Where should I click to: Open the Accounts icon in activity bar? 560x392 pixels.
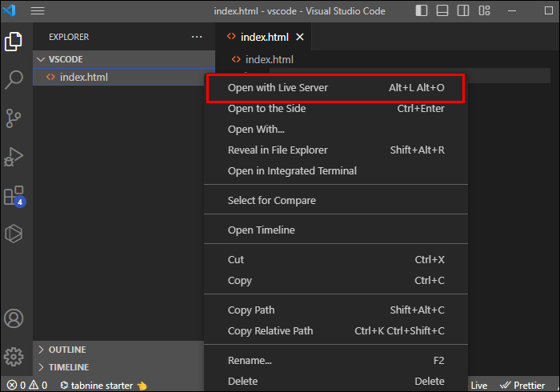point(14,318)
